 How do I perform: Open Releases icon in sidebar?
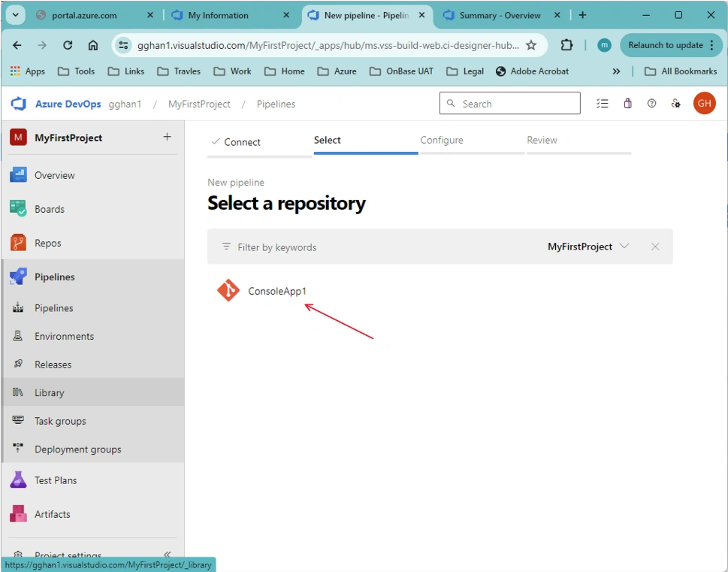pyautogui.click(x=18, y=365)
